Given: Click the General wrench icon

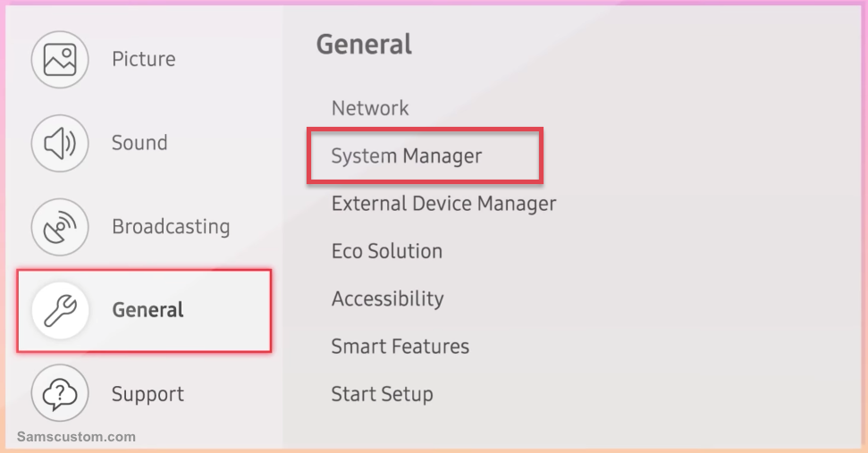Looking at the screenshot, I should click(60, 310).
